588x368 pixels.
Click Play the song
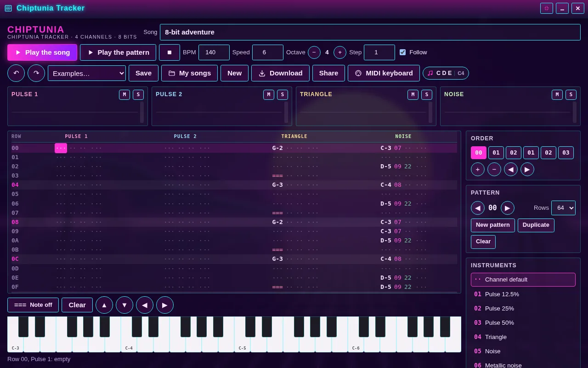pyautogui.click(x=42, y=52)
